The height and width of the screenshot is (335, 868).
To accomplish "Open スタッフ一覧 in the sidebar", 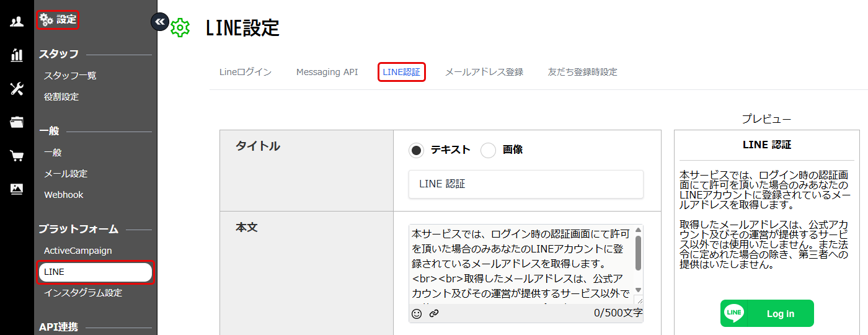I will [x=70, y=76].
